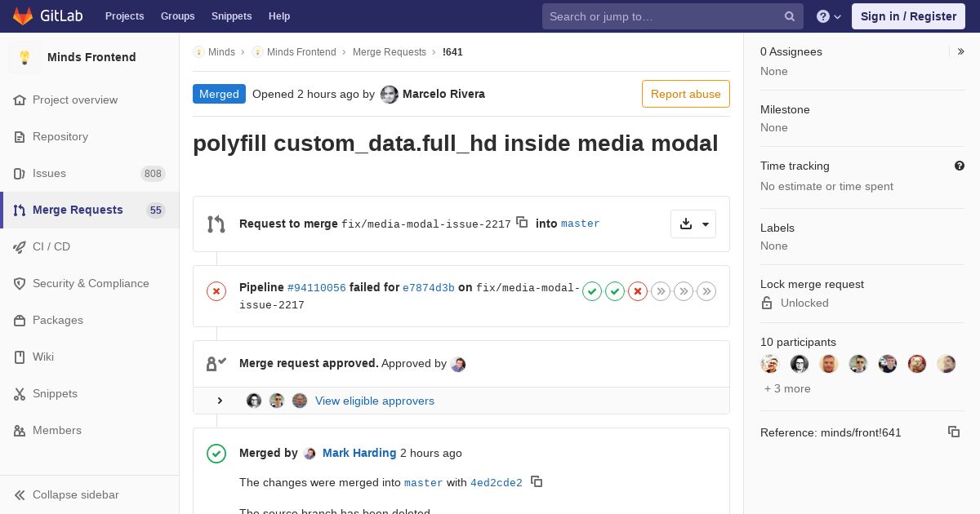Click second passed pipeline stage icon
The image size is (980, 514).
(615, 291)
